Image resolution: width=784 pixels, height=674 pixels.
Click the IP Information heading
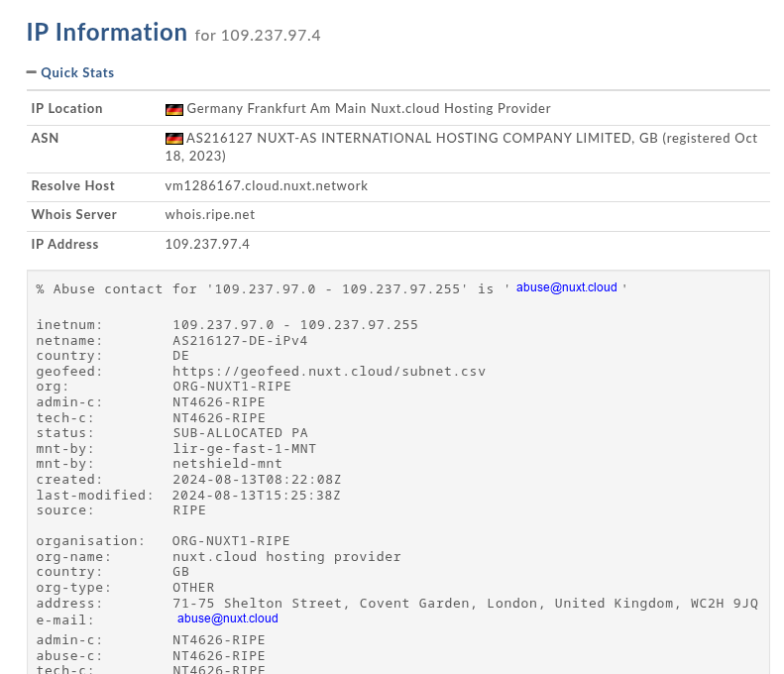[x=107, y=33]
